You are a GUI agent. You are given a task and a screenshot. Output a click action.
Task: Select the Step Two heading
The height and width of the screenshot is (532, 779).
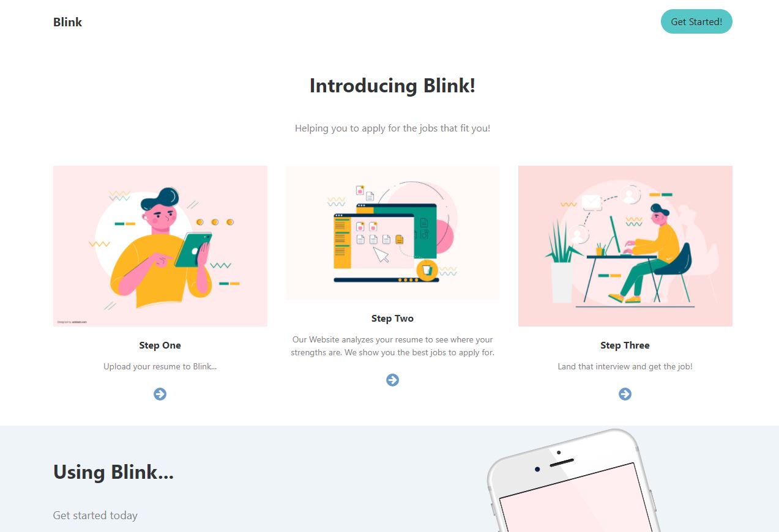click(x=392, y=319)
